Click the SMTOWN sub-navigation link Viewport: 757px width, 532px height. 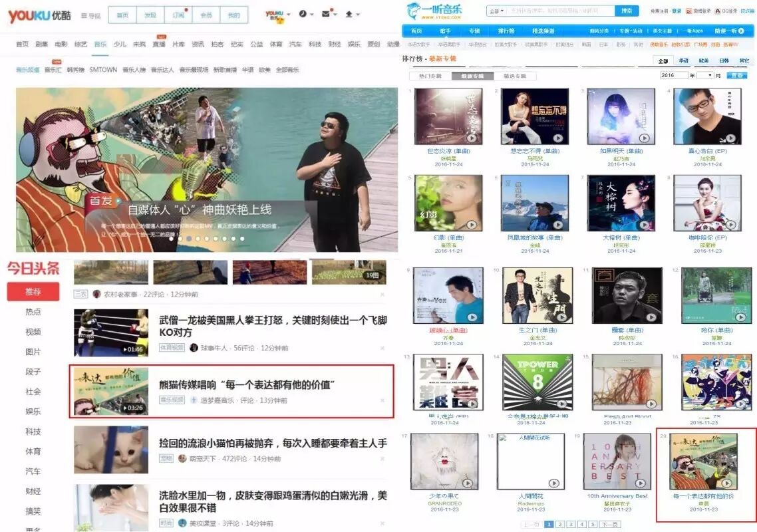[103, 70]
